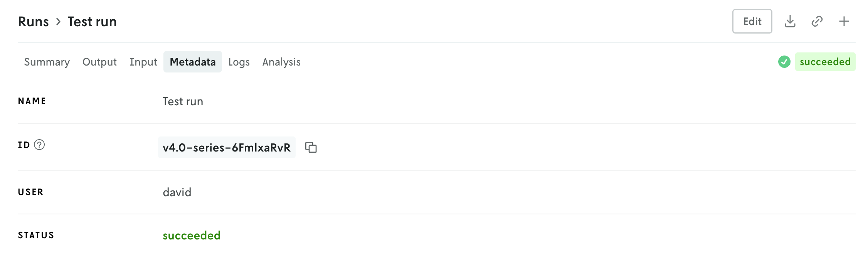Select the v4.0-series-6FmlxaRvR ID field
Screen dimensions: 868x256
[226, 147]
